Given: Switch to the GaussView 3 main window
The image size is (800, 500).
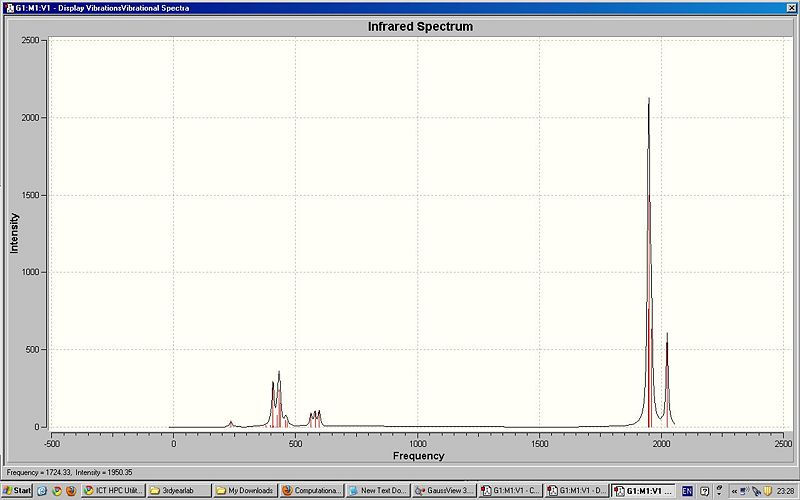Looking at the screenshot, I should (444, 491).
